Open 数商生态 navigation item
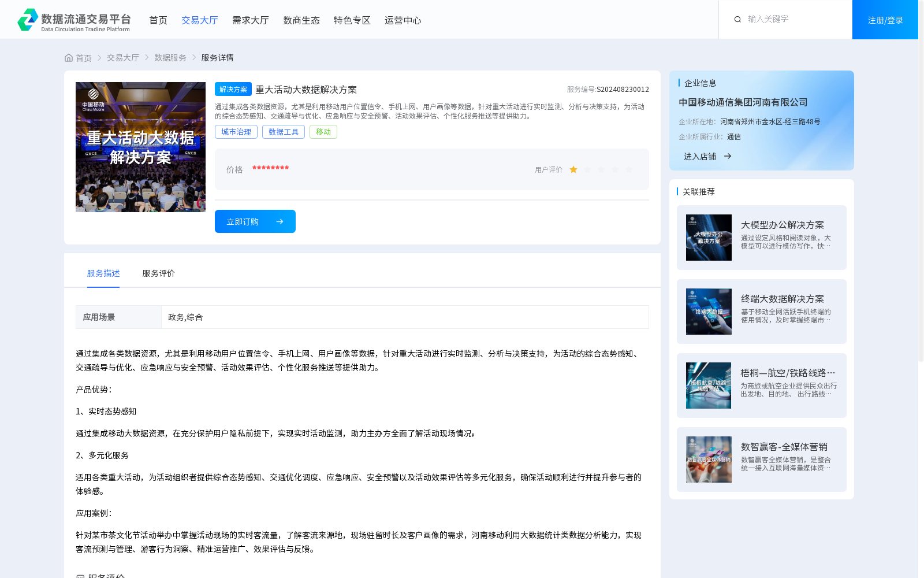This screenshot has height=578, width=924. click(301, 20)
